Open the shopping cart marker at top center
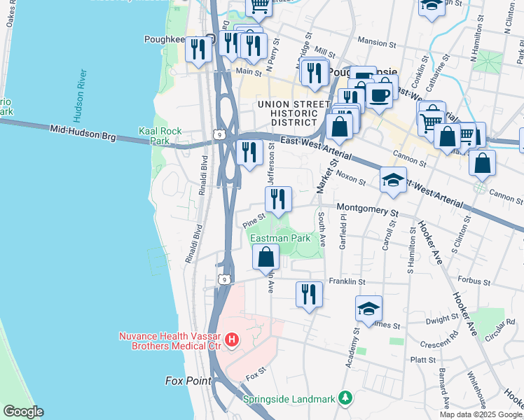The height and width of the screenshot is (420, 524). [x=258, y=7]
